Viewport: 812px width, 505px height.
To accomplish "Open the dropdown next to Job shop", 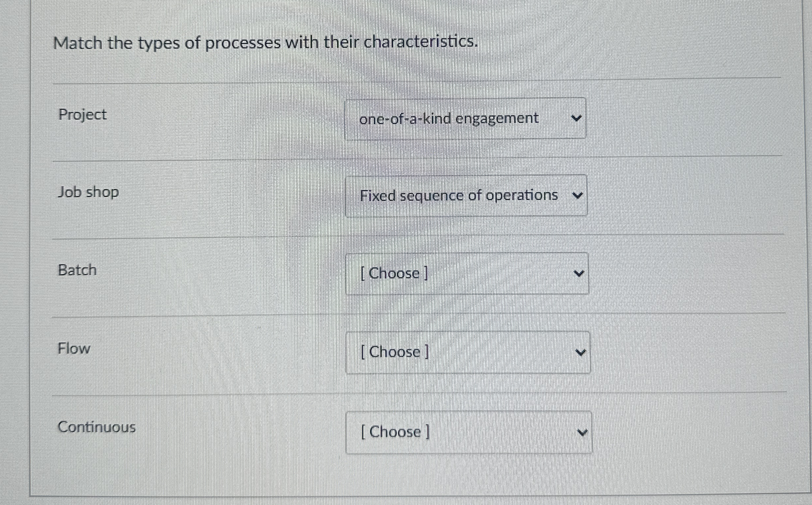I will (466, 196).
